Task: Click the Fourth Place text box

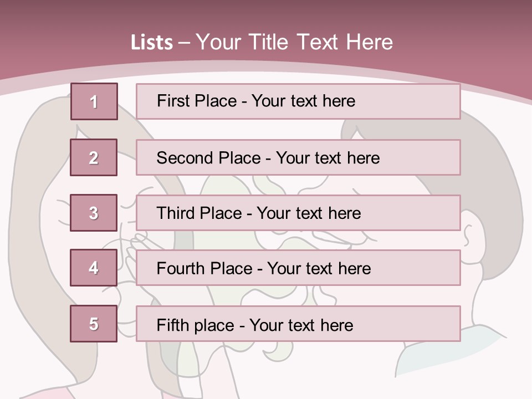Action: click(x=298, y=268)
